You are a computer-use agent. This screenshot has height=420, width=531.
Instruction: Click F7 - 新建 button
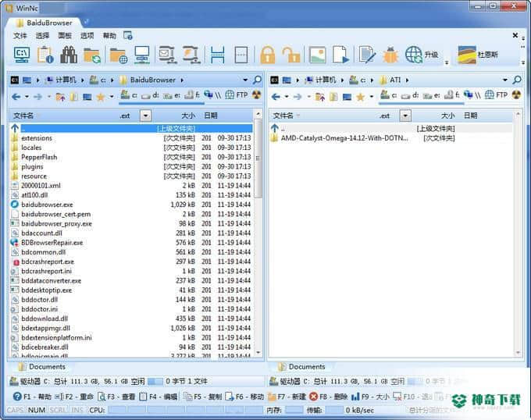287,397
